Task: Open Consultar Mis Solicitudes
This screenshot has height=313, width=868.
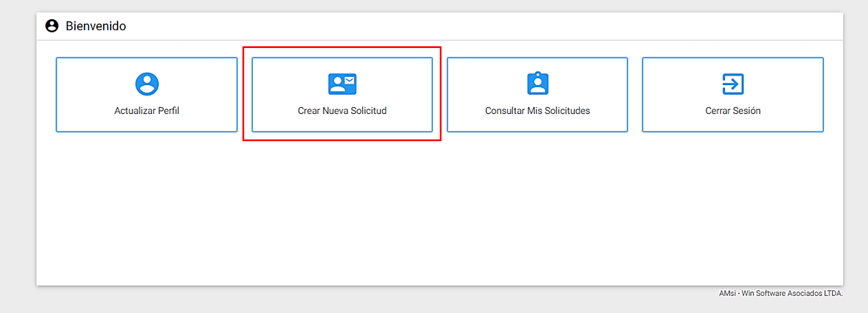Action: [538, 95]
